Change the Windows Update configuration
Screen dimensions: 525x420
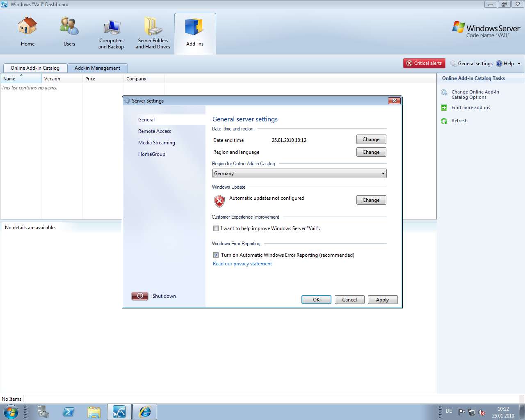(x=371, y=200)
